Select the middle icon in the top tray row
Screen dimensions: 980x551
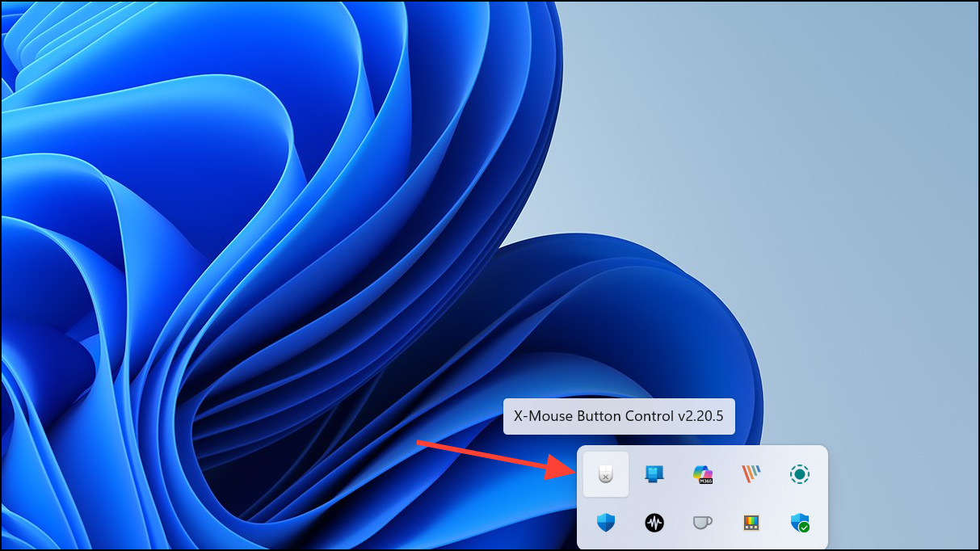702,474
